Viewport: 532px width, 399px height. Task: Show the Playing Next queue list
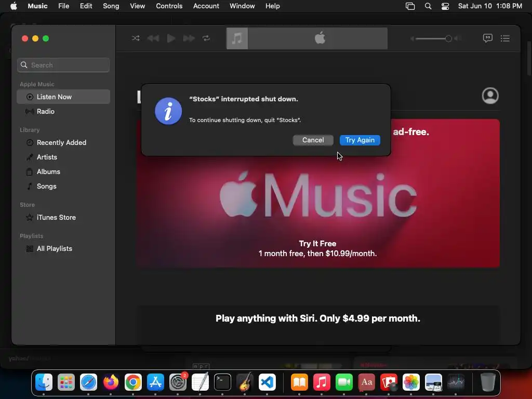pyautogui.click(x=505, y=38)
